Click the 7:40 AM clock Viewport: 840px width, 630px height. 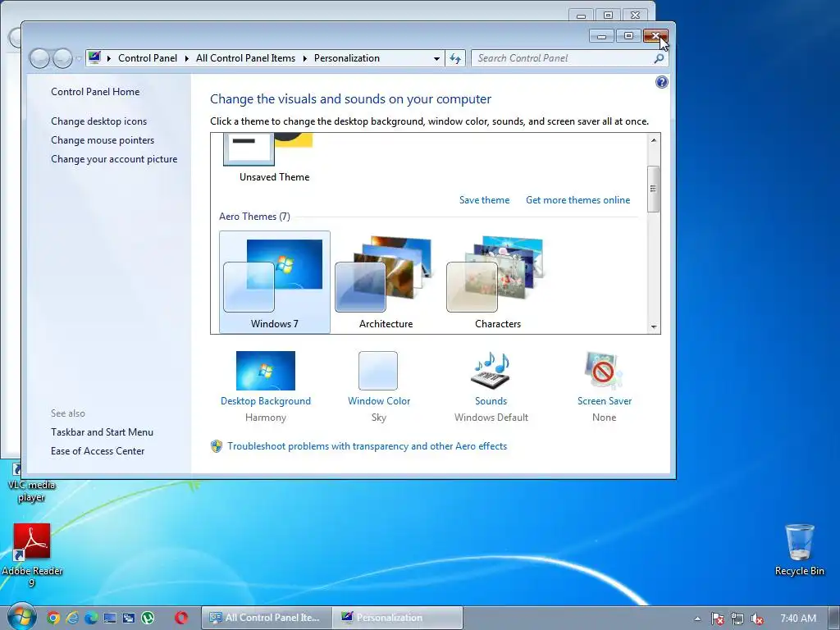pos(798,619)
